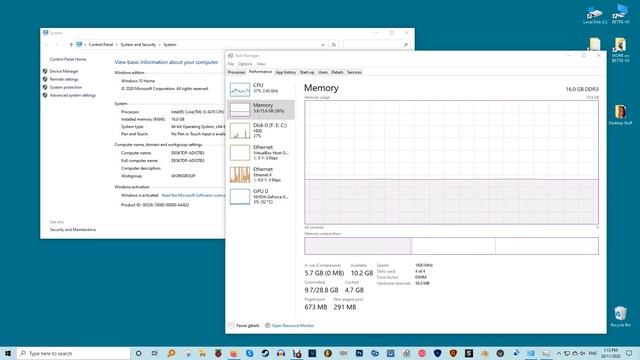Open Desktop Stuff folder on desktop
640x360 pixels.
point(620,115)
